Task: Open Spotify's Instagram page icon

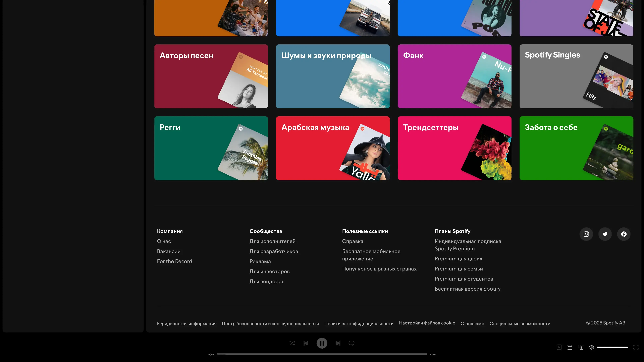Action: [x=586, y=234]
